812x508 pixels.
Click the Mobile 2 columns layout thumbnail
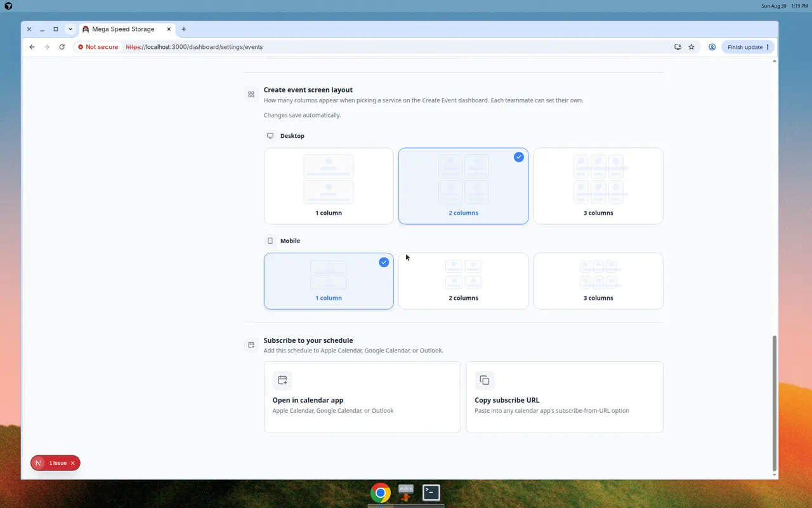(x=463, y=274)
